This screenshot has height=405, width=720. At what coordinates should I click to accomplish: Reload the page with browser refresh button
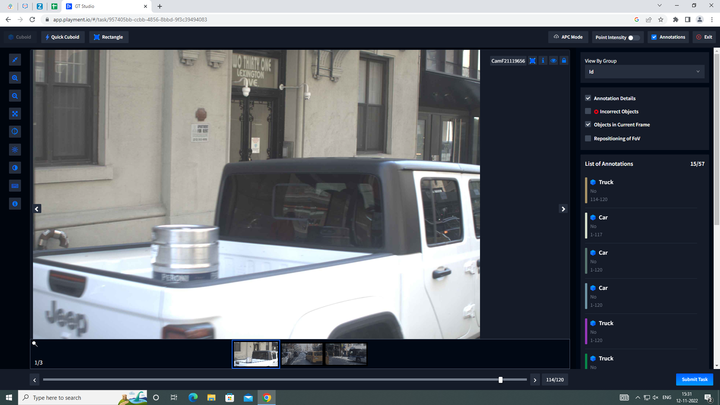32,20
